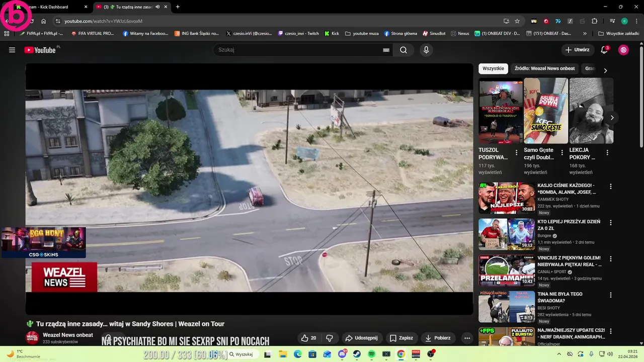Open the browser Extensions puzzle icon
This screenshot has height=362, width=644.
pyautogui.click(x=595, y=21)
